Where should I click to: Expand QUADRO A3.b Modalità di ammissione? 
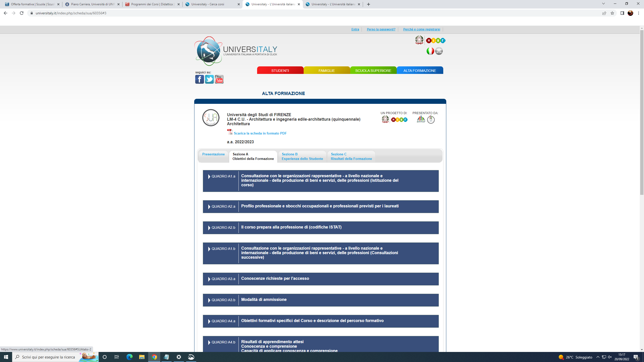click(321, 300)
